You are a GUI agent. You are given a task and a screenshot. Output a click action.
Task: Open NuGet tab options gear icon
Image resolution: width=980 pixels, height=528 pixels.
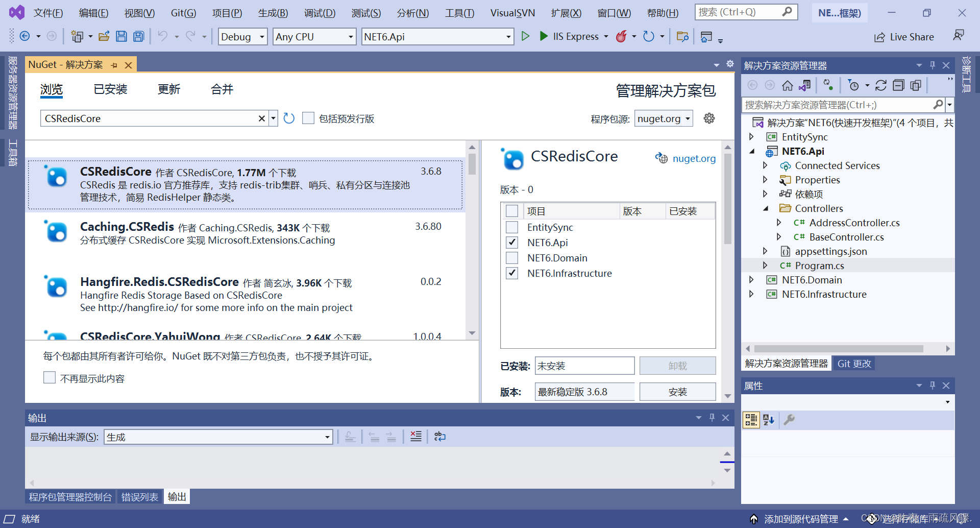[730, 64]
